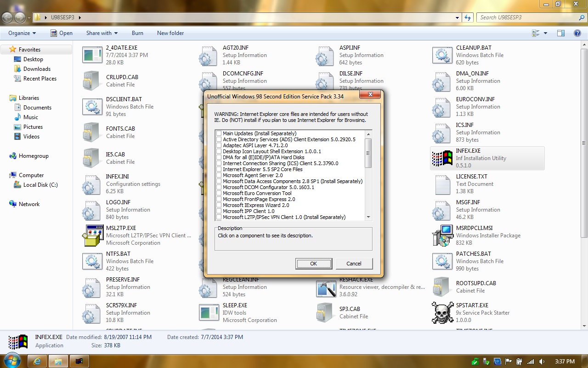Open Downloads in Favorites
This screenshot has width=588, height=368.
37,69
